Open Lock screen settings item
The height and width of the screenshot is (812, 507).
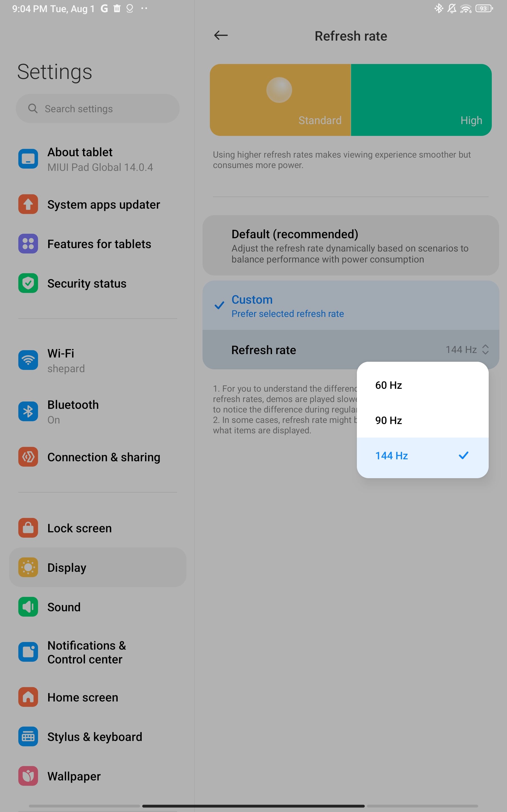pyautogui.click(x=97, y=528)
